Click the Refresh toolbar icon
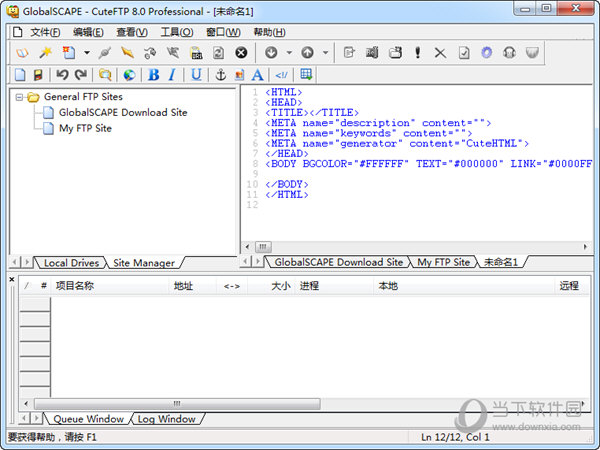 [x=218, y=52]
